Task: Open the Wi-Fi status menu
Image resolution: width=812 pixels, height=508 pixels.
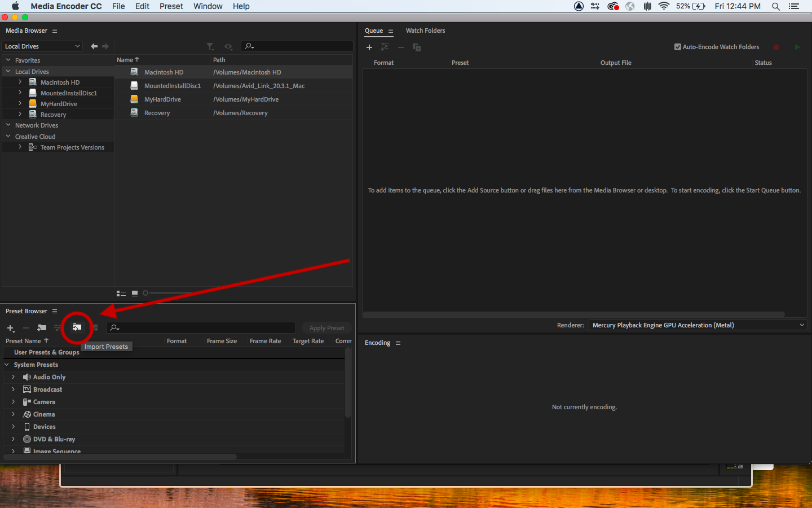Action: 664,6
